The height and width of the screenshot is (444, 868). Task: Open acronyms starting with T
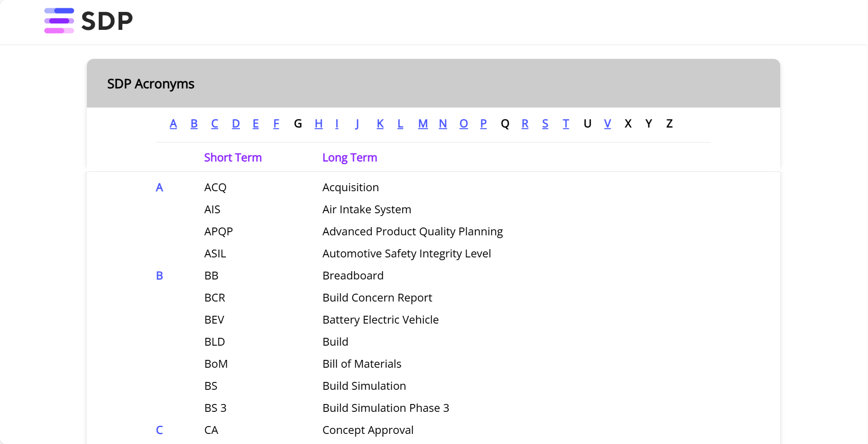pos(565,124)
